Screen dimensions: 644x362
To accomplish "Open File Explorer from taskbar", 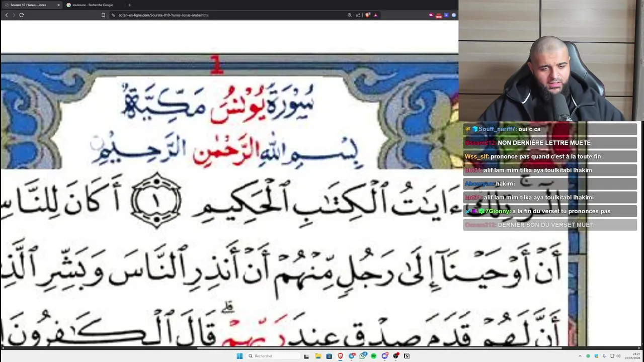I will pyautogui.click(x=318, y=356).
